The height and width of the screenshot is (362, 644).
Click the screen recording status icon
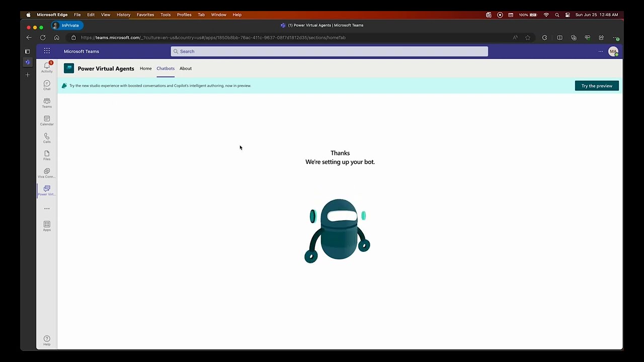pyautogui.click(x=500, y=15)
